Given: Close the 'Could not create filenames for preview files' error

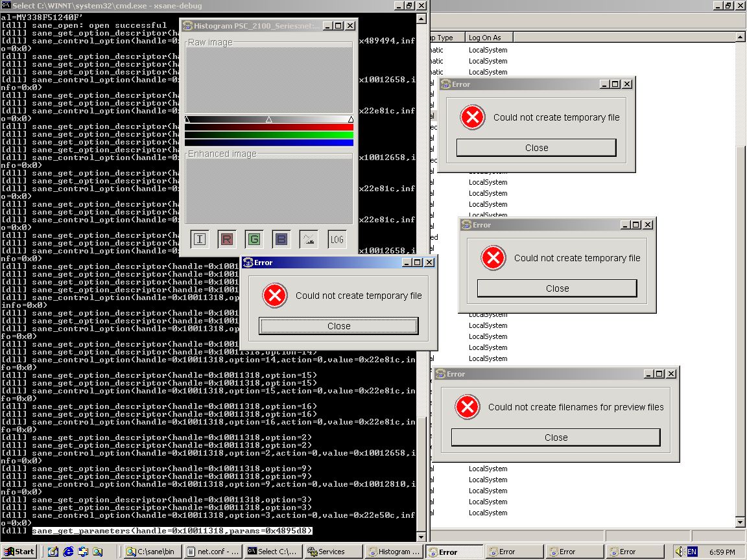Looking at the screenshot, I should coord(556,437).
